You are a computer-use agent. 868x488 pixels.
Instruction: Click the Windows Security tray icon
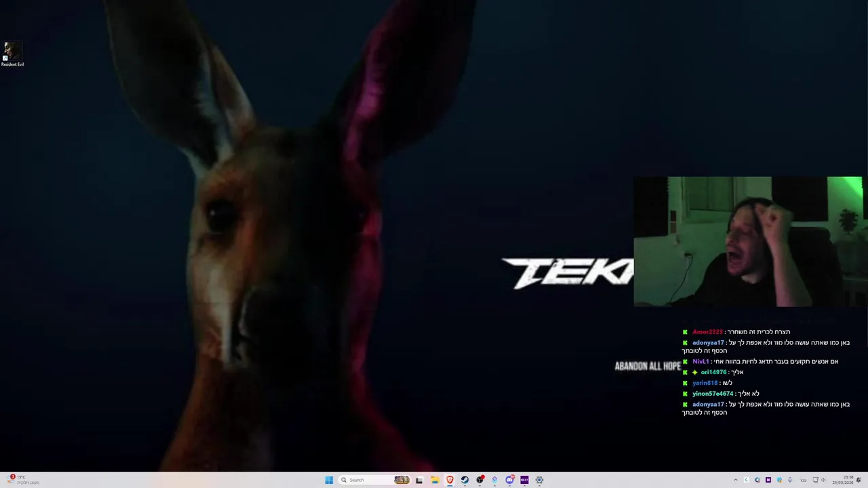click(x=779, y=480)
